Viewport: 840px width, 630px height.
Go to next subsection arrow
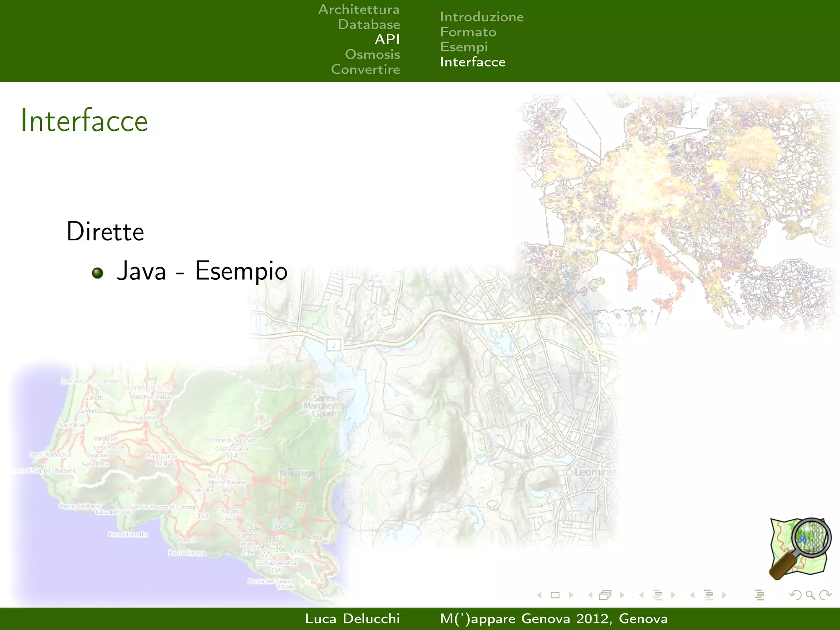[673, 595]
